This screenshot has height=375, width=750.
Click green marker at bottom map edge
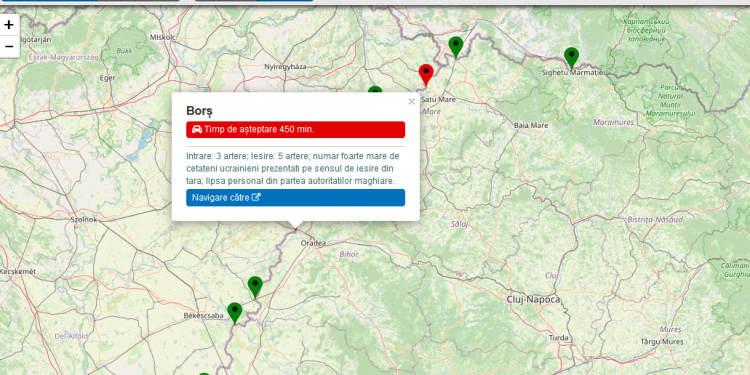click(x=204, y=374)
